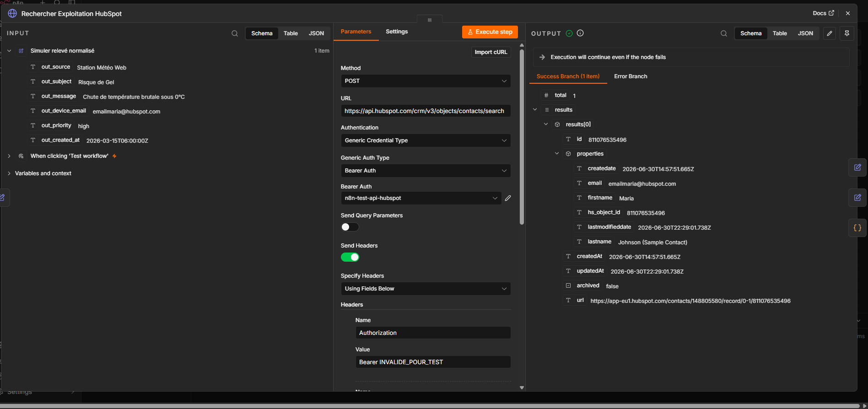This screenshot has height=409, width=868.
Task: Click the lightning bolt trigger icon
Action: pyautogui.click(x=114, y=156)
